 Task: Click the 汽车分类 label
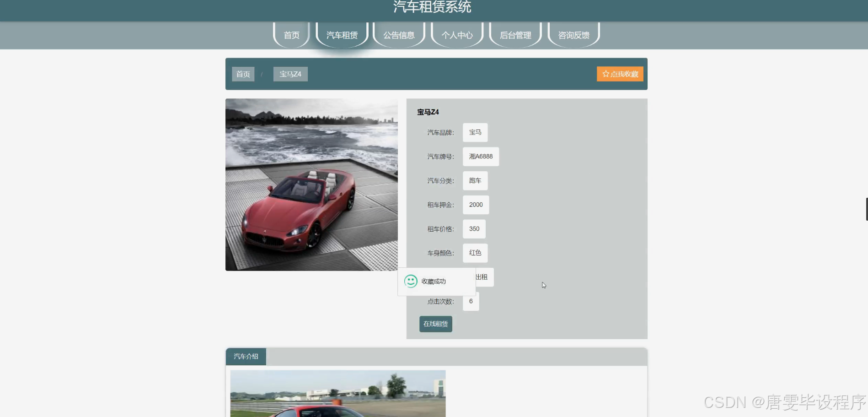tap(441, 181)
